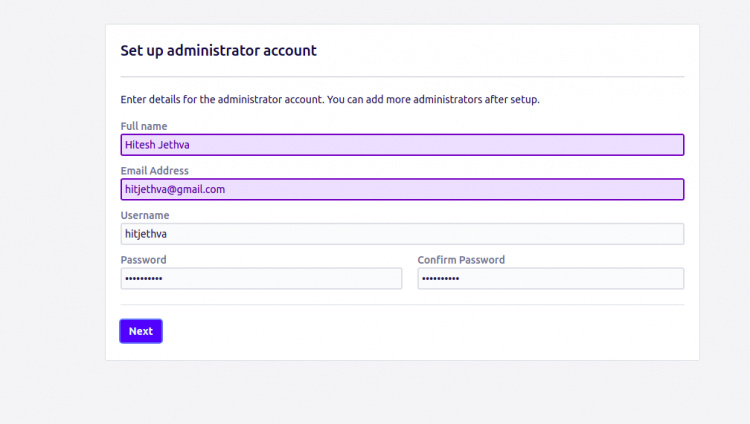The width and height of the screenshot is (750, 424).
Task: Click the "hitjethva@gmail.com" text in the email box
Action: [175, 189]
